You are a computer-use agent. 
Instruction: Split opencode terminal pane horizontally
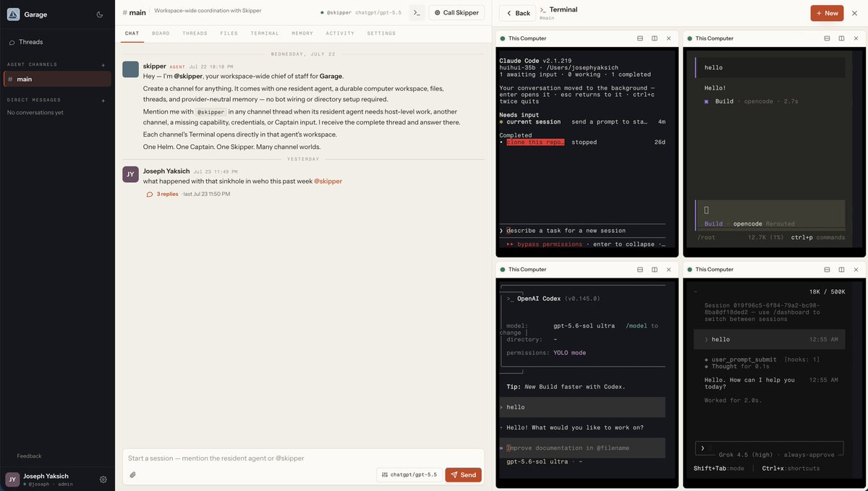(x=827, y=38)
